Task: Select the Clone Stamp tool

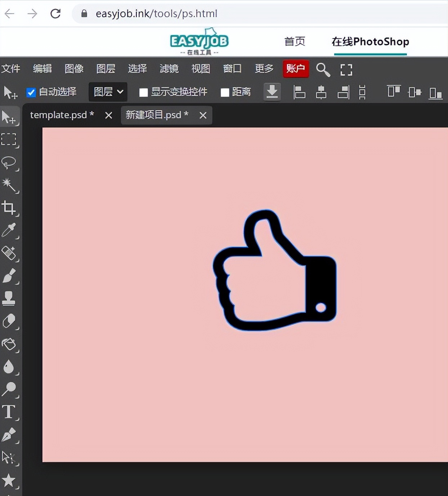Action: [10, 298]
